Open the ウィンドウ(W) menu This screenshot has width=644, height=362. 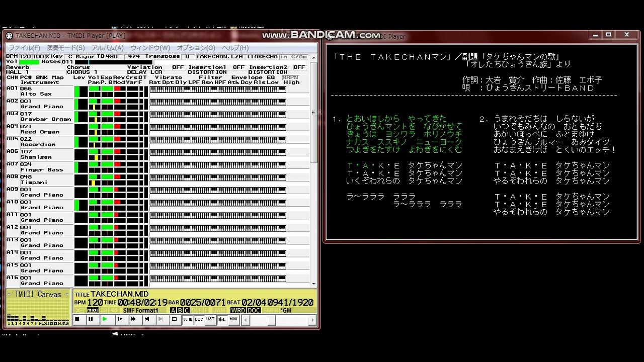click(150, 48)
